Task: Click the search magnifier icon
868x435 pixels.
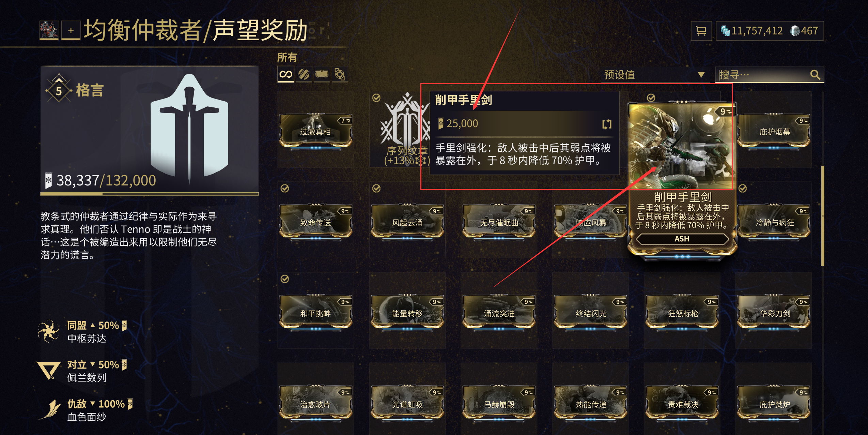Action: coord(815,75)
